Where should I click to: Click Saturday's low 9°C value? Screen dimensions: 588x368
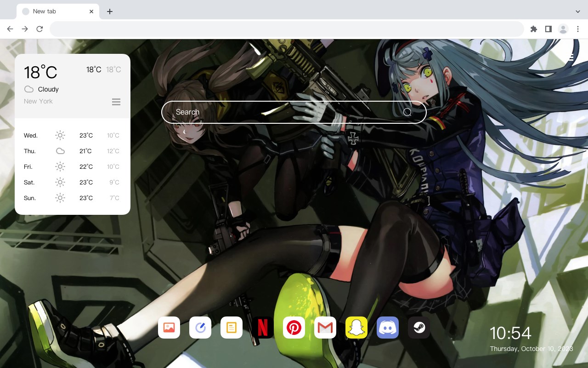pyautogui.click(x=114, y=182)
